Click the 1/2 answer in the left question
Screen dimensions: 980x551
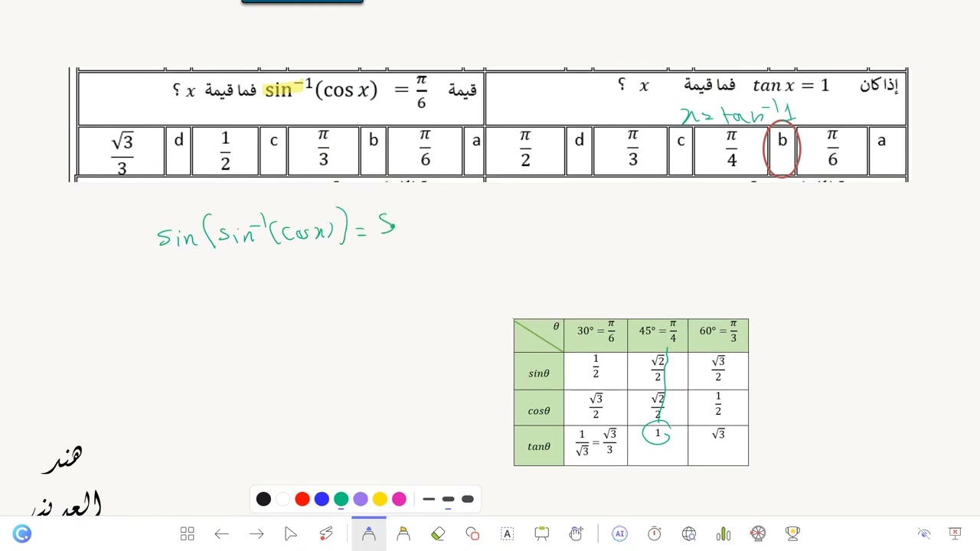[225, 151]
